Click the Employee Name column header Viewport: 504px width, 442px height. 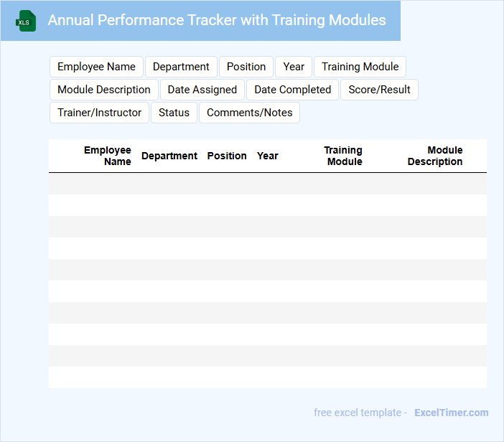(108, 156)
